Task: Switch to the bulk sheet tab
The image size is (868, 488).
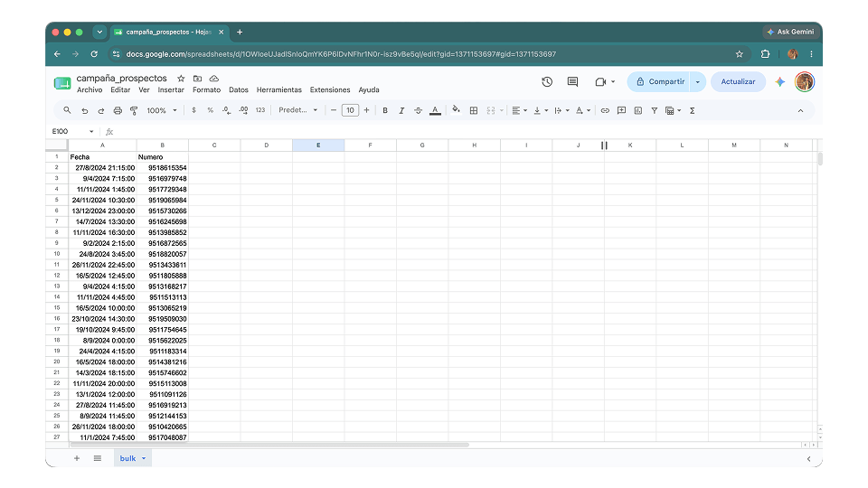Action: [132, 458]
